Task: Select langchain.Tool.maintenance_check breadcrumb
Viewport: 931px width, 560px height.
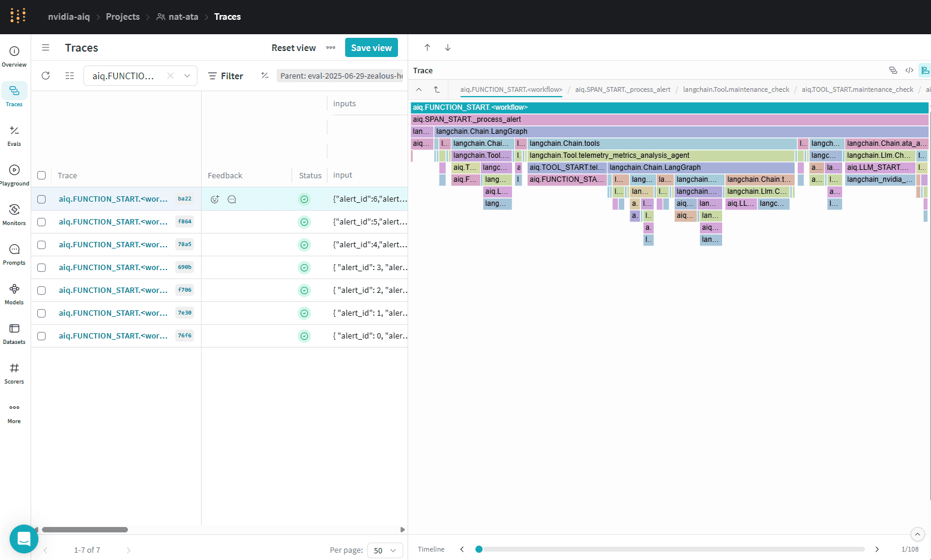Action: [736, 89]
